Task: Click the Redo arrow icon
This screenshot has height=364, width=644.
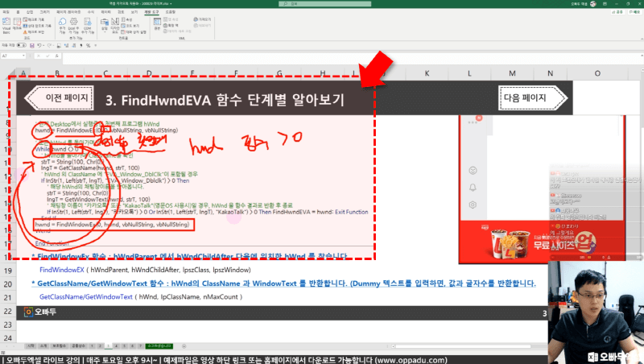Action: tap(49, 45)
